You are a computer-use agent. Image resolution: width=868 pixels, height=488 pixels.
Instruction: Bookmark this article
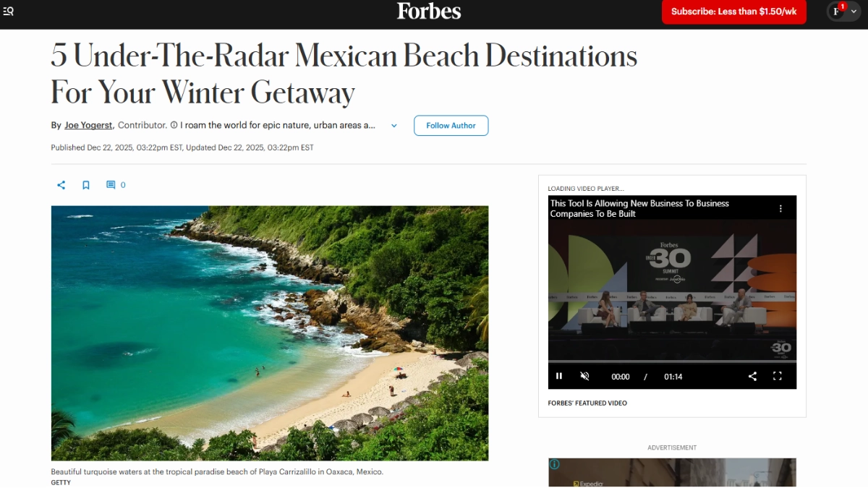pos(86,185)
